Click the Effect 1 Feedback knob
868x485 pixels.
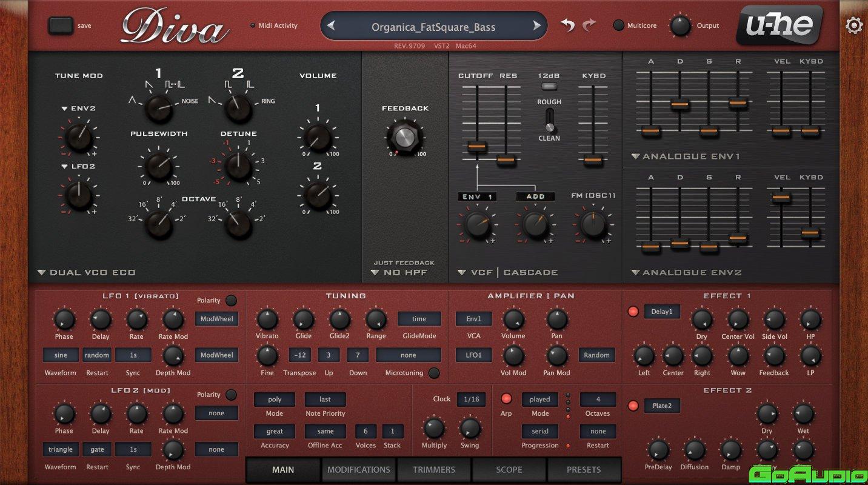click(774, 356)
